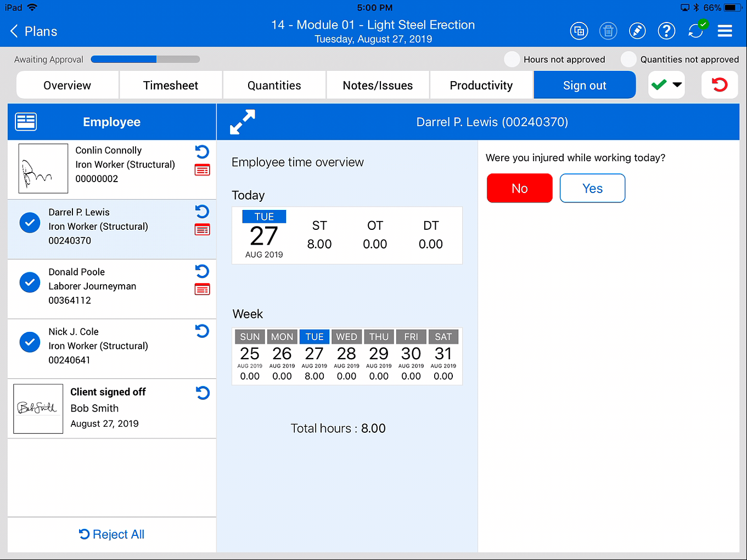Click the plan title Module 01 - Light Steel Erection

pos(373,25)
